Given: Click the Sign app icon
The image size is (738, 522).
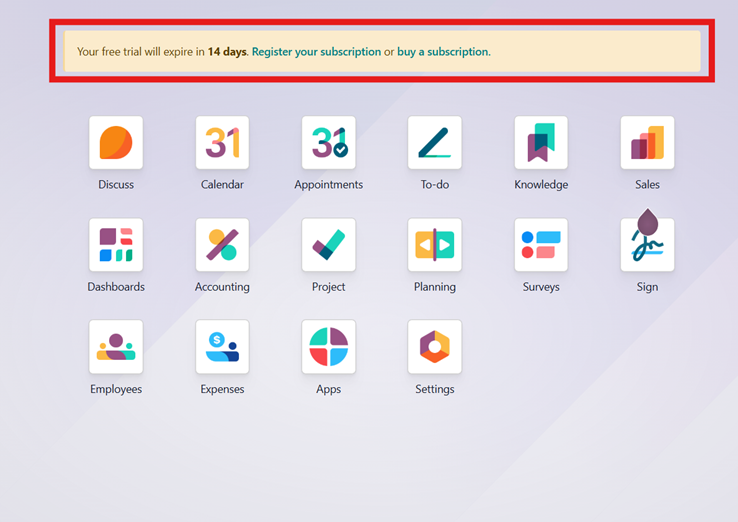Looking at the screenshot, I should 647,245.
